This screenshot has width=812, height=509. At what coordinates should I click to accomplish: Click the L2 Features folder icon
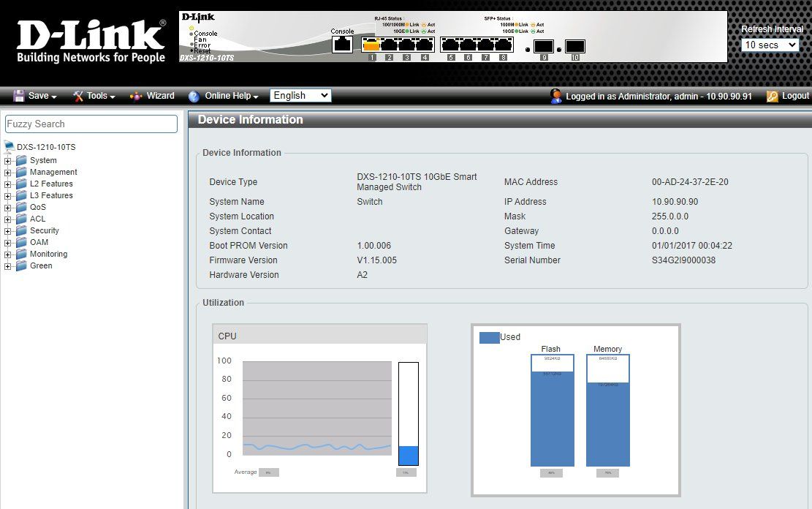pyautogui.click(x=21, y=184)
